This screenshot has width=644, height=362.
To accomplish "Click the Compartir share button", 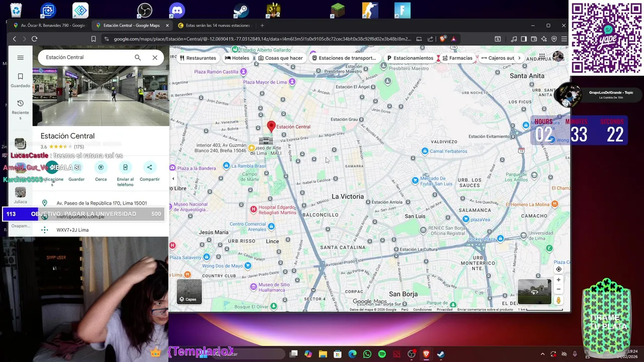I will [149, 171].
